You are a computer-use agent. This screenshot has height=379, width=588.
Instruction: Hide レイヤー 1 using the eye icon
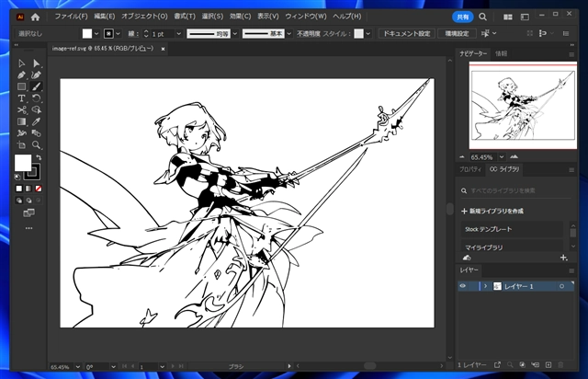click(x=463, y=286)
